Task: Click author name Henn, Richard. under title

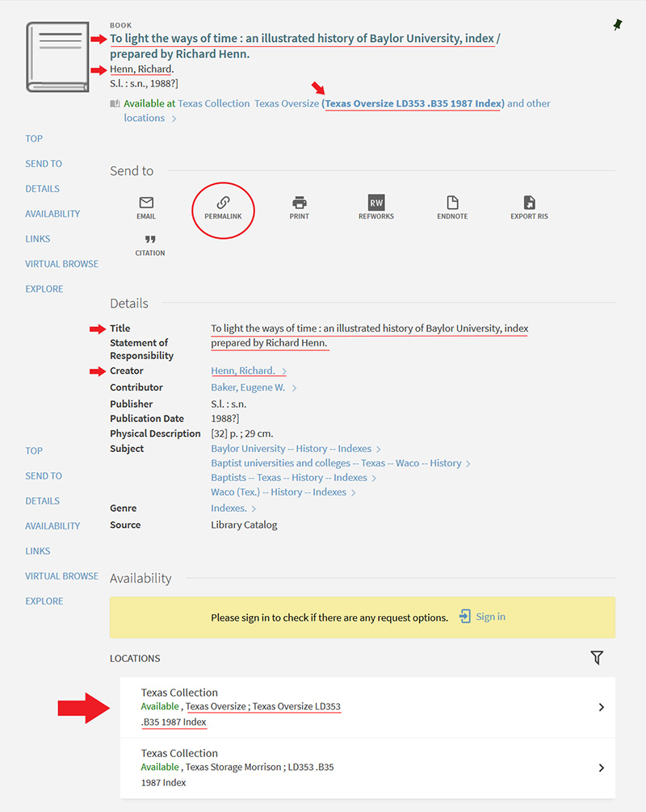Action: [141, 69]
